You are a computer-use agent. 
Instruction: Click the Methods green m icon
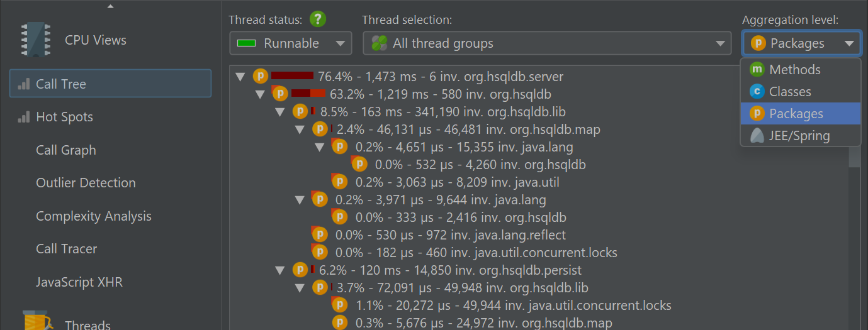tap(757, 70)
